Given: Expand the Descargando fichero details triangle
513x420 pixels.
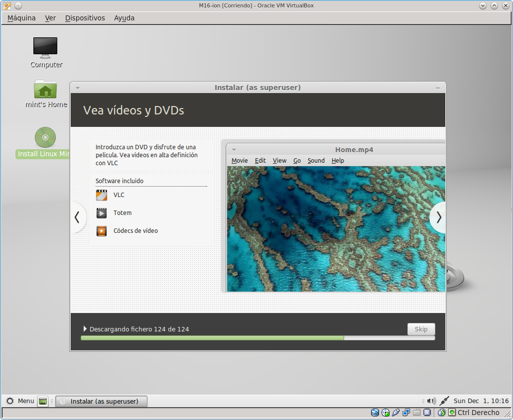Looking at the screenshot, I should pos(85,329).
